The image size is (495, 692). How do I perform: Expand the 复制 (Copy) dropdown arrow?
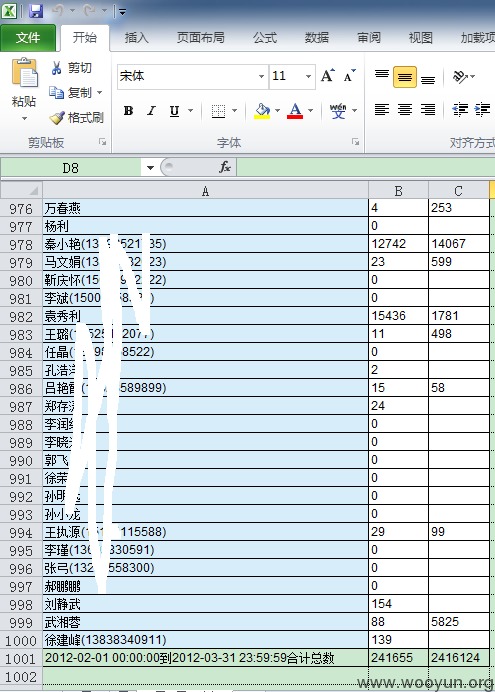tap(100, 93)
